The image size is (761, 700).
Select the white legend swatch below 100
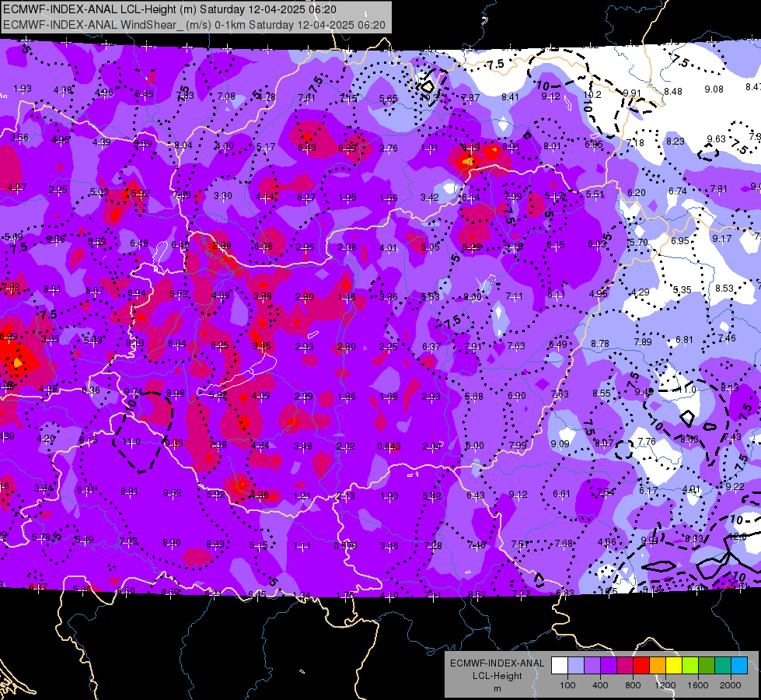560,666
